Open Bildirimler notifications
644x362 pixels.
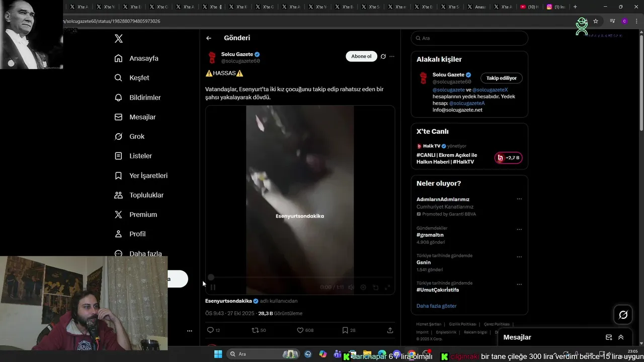[137, 98]
